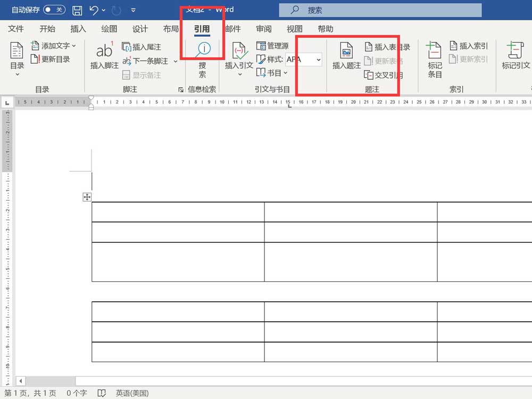
Task: Click the 英语(美国) language indicator
Action: (132, 393)
